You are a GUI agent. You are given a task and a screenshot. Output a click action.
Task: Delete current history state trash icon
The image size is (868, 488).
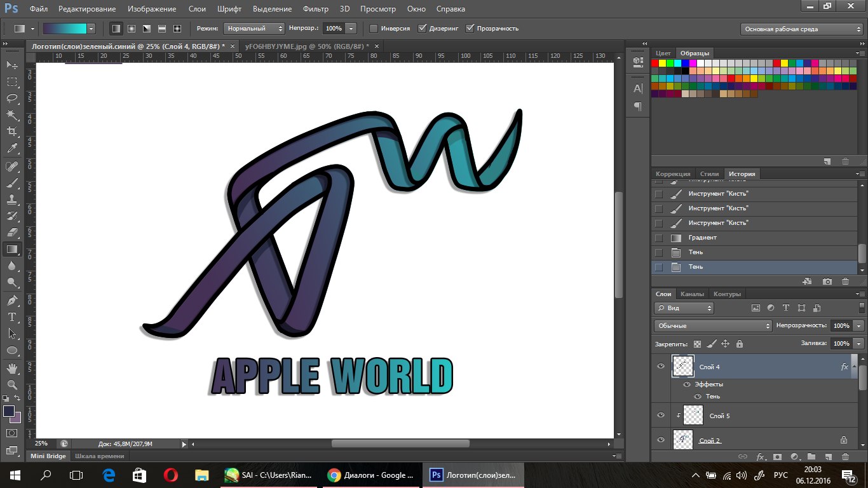845,281
